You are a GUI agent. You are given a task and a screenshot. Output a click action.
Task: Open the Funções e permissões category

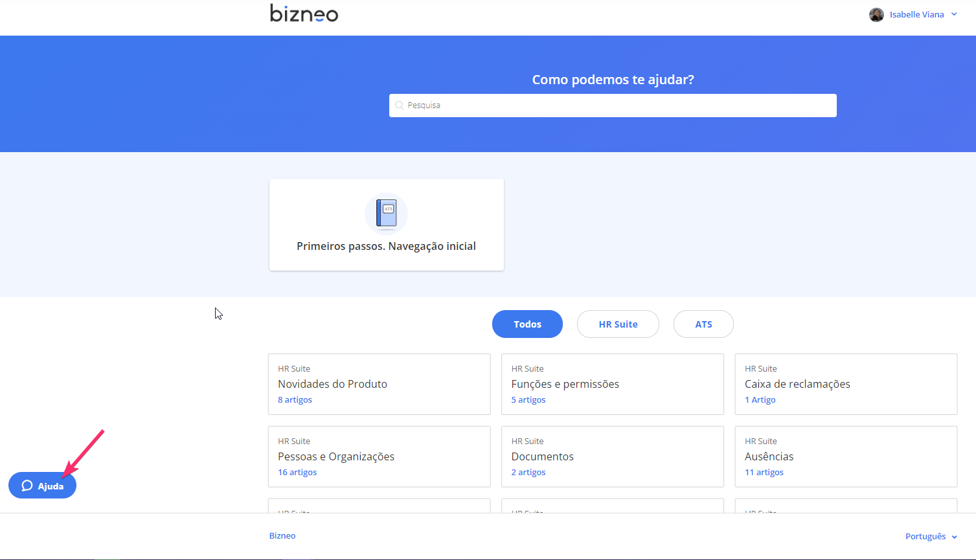[565, 384]
